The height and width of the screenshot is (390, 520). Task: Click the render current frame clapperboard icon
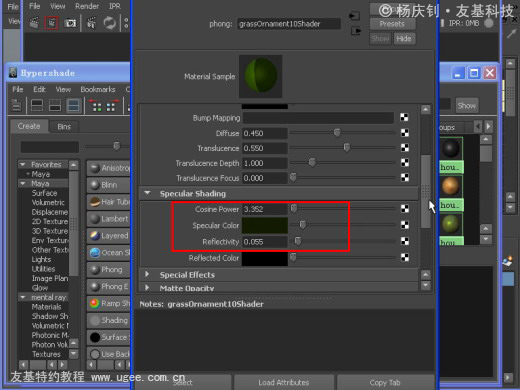tap(34, 23)
